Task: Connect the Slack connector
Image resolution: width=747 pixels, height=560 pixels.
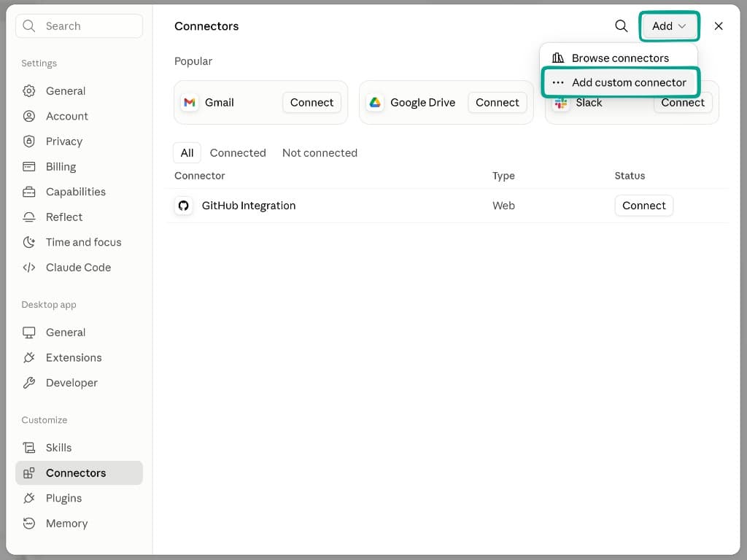Action: click(x=682, y=104)
